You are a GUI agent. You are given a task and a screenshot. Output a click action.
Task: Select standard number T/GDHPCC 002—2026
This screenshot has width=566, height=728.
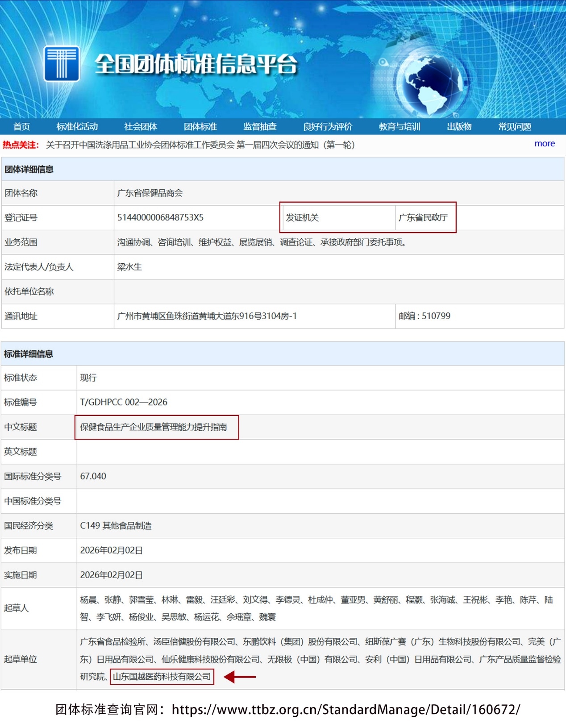coord(124,402)
